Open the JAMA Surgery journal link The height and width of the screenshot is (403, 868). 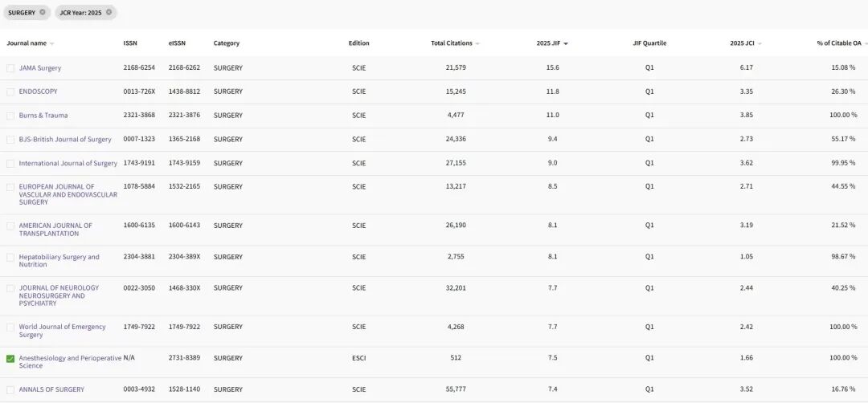point(40,68)
